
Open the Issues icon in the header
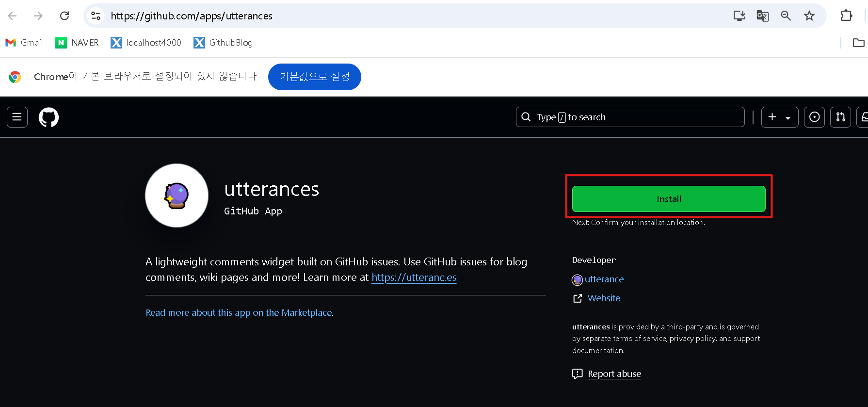point(815,117)
